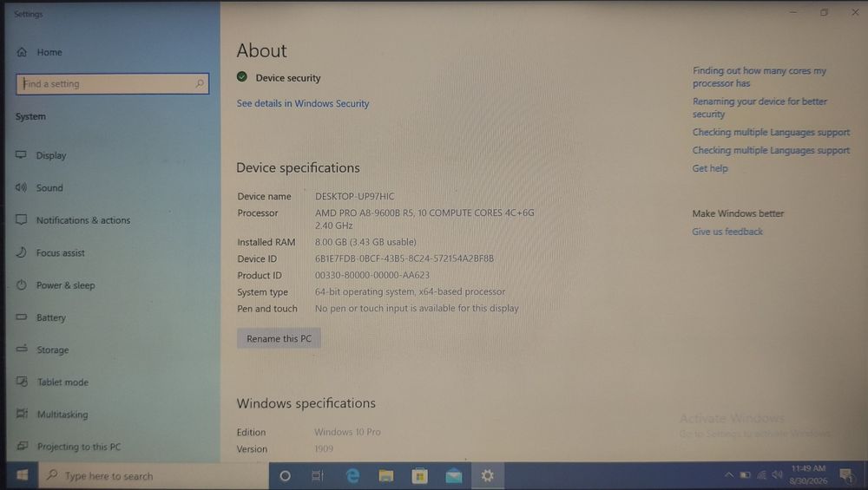Select the Windows 10 Pro edition text
Screen dimensions: 868x490
coord(347,432)
